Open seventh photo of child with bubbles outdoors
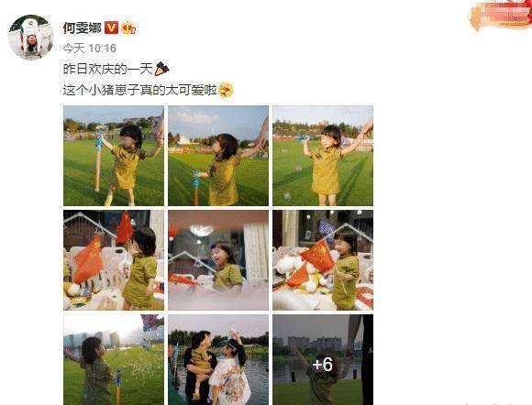Screen dimensions: 532x405 pos(114,359)
